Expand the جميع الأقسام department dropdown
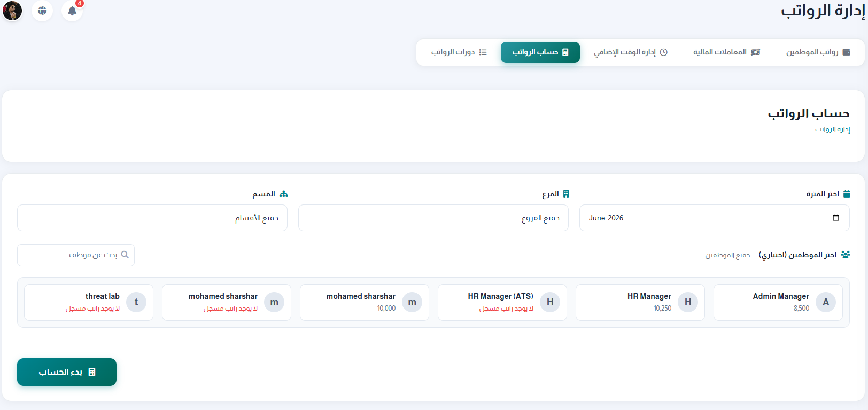868x410 pixels. point(152,218)
